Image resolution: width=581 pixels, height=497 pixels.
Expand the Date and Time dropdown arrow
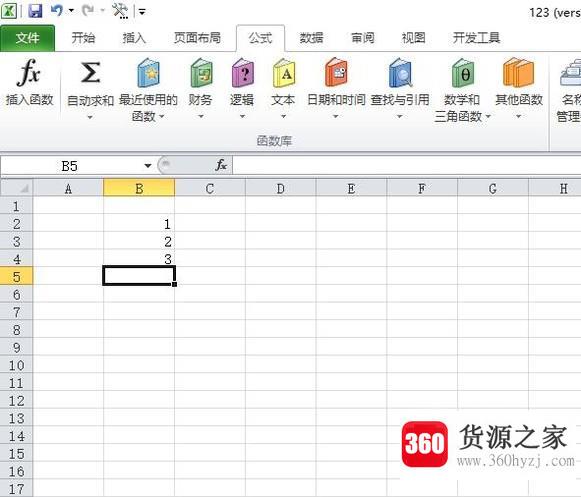pos(335,116)
